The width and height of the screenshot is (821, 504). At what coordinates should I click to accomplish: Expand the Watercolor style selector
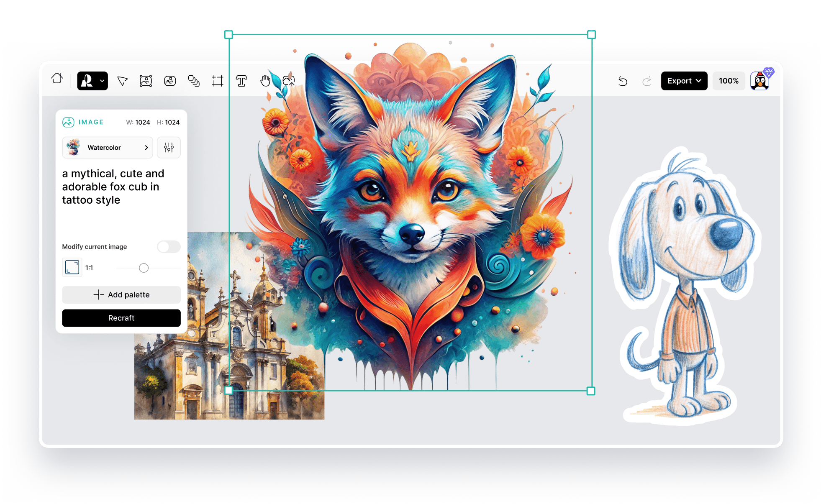[x=108, y=148]
